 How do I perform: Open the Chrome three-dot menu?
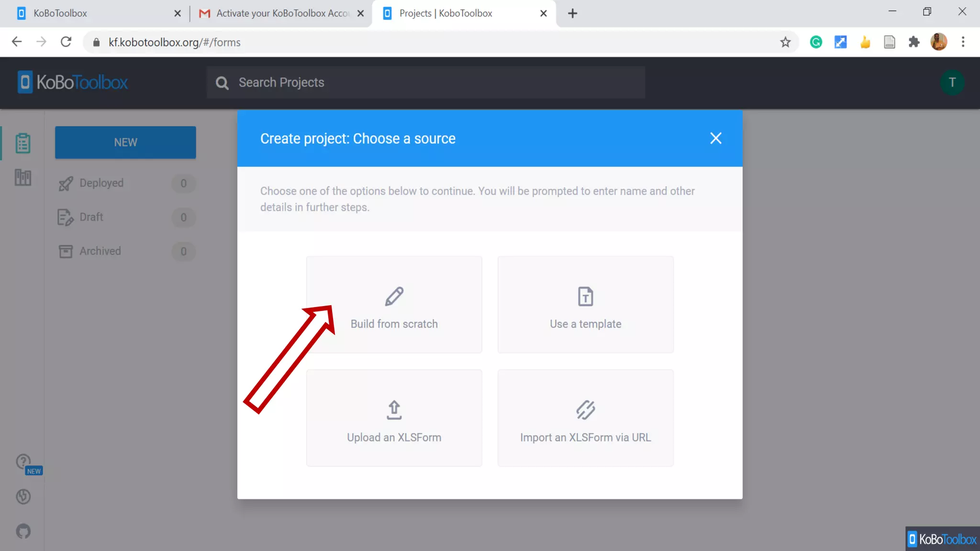pos(963,42)
